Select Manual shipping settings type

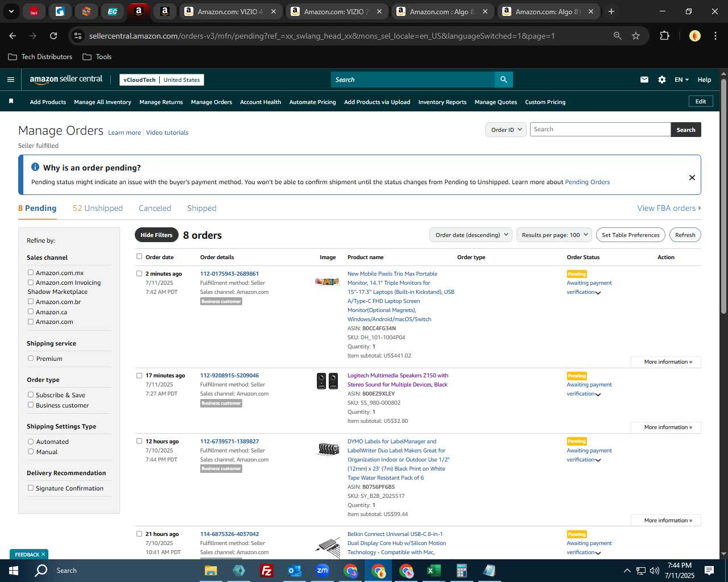tap(31, 452)
